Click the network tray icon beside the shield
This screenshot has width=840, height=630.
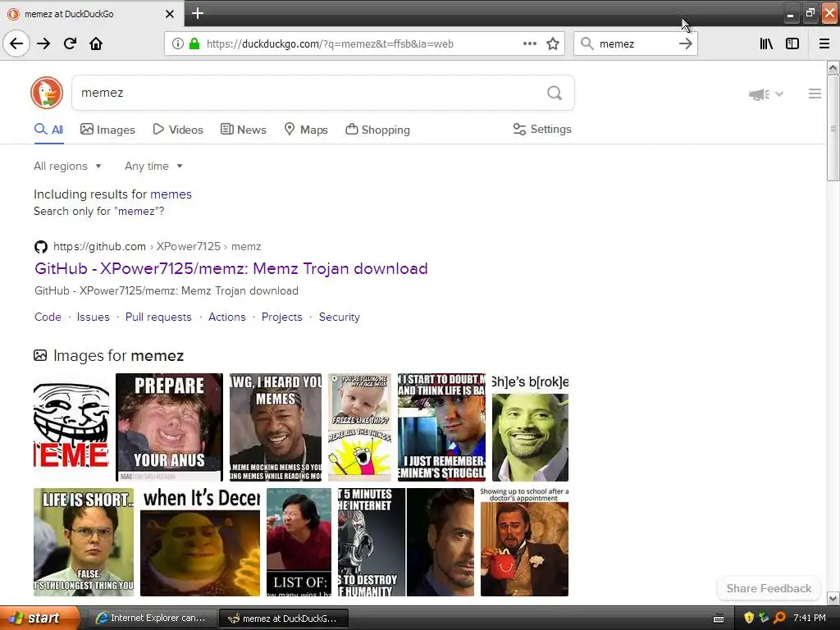pos(764,618)
